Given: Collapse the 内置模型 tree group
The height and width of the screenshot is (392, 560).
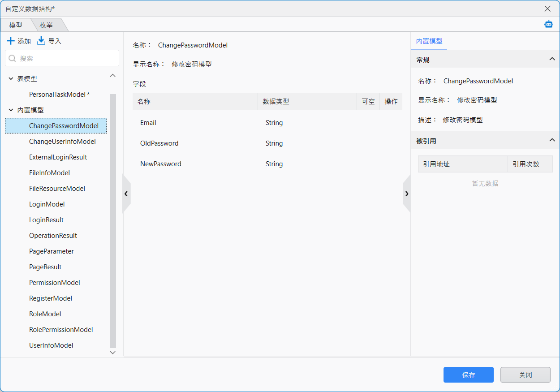Looking at the screenshot, I should [x=11, y=110].
